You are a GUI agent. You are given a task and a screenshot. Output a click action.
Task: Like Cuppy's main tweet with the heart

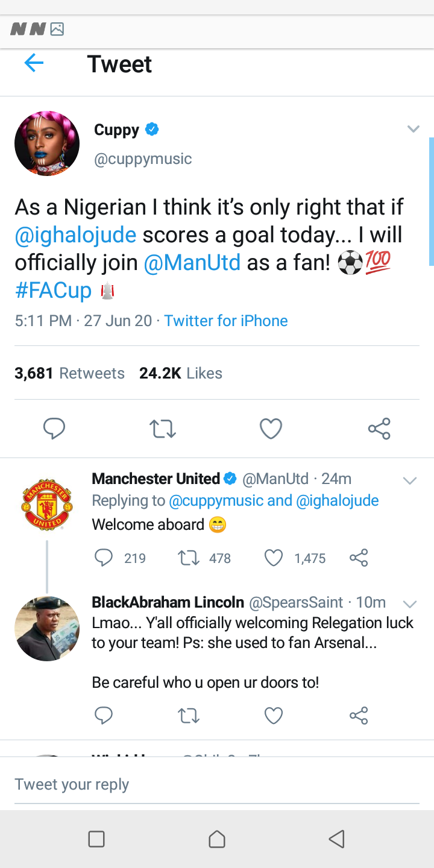click(271, 429)
